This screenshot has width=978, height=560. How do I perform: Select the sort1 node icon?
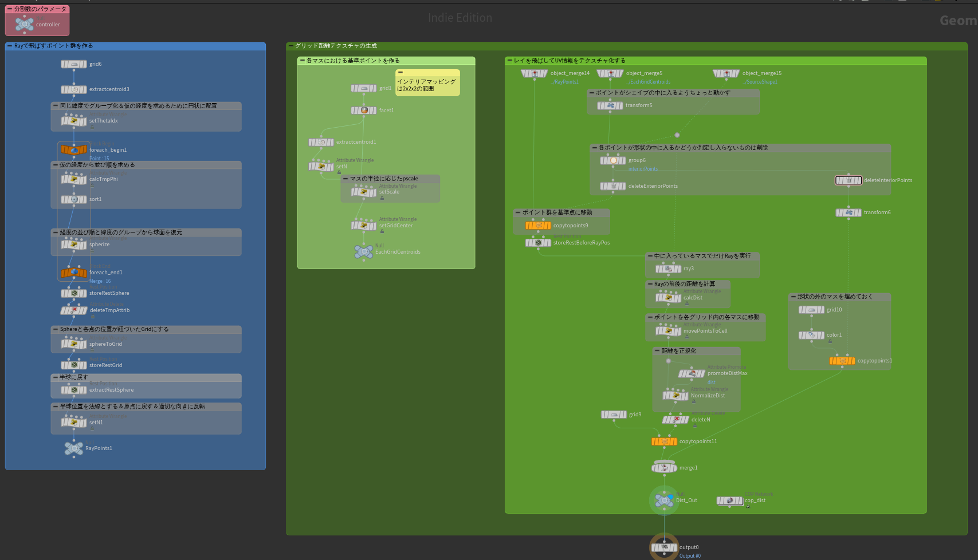click(74, 199)
